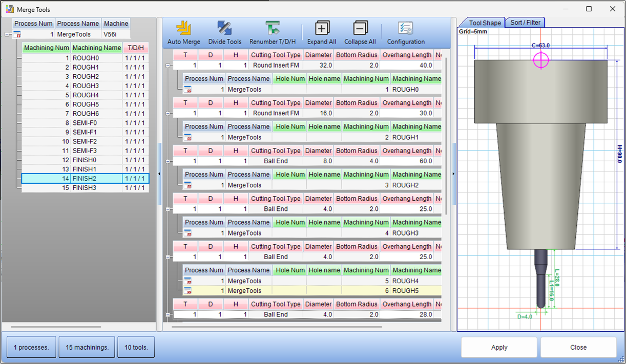The width and height of the screenshot is (626, 364).
Task: Select the highlighted FINISH2 row
Action: (x=85, y=179)
